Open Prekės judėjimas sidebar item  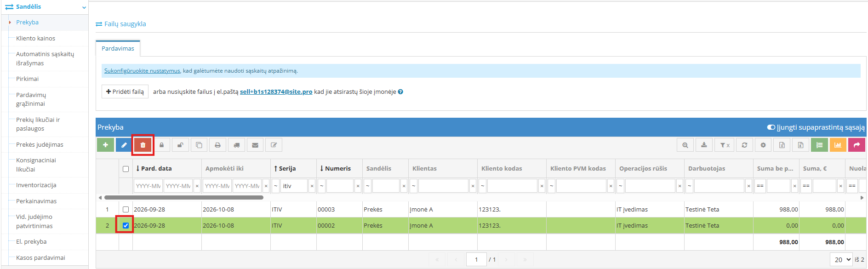40,144
